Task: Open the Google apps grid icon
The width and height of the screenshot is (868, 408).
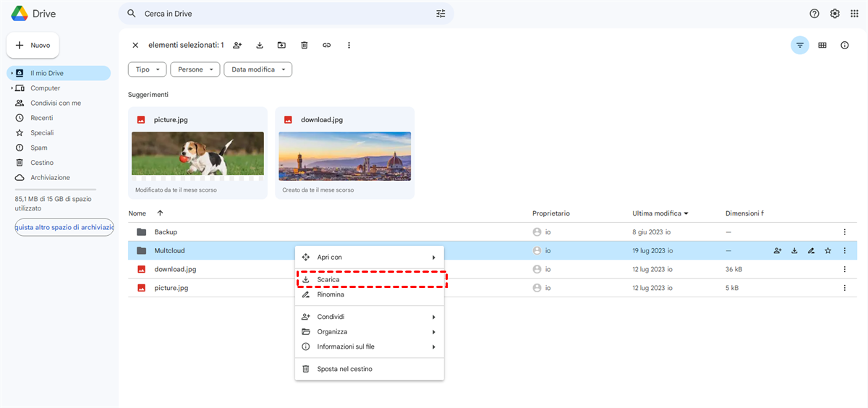Action: coord(854,14)
